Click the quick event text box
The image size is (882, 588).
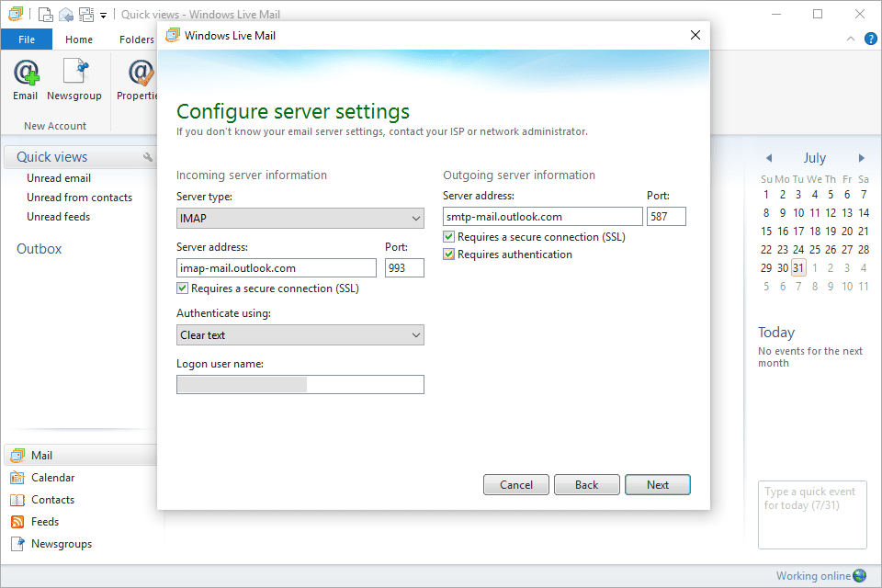(x=812, y=514)
